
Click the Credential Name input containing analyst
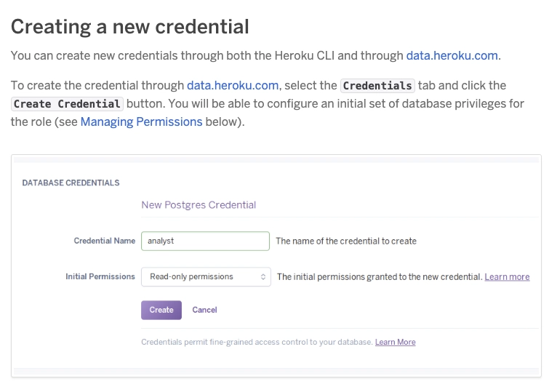coord(205,241)
